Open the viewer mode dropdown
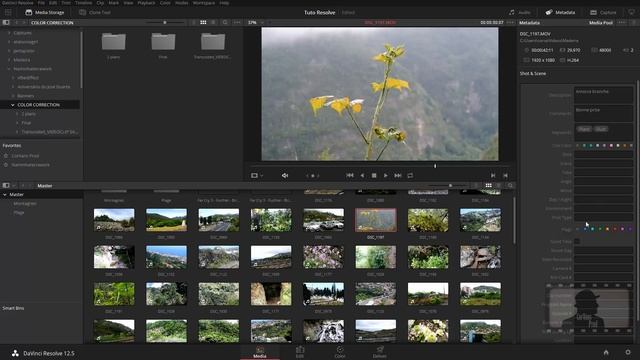Viewport: 640px width, 360px height. (257, 176)
